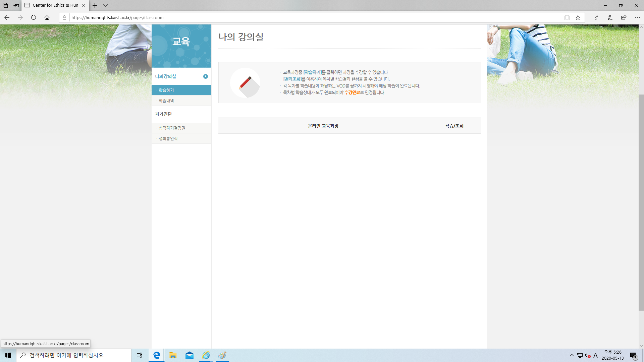Open the Paint taskbar app

pos(222,355)
